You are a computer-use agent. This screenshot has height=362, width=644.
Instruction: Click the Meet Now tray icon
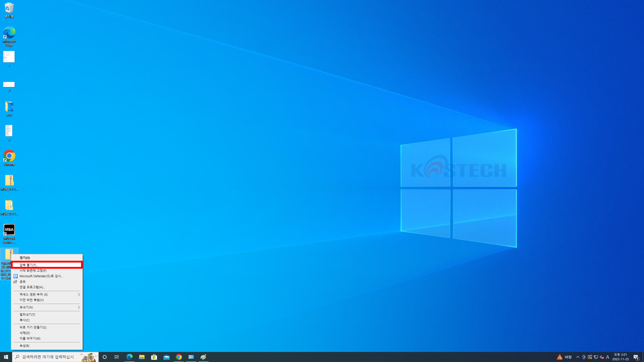click(584, 357)
